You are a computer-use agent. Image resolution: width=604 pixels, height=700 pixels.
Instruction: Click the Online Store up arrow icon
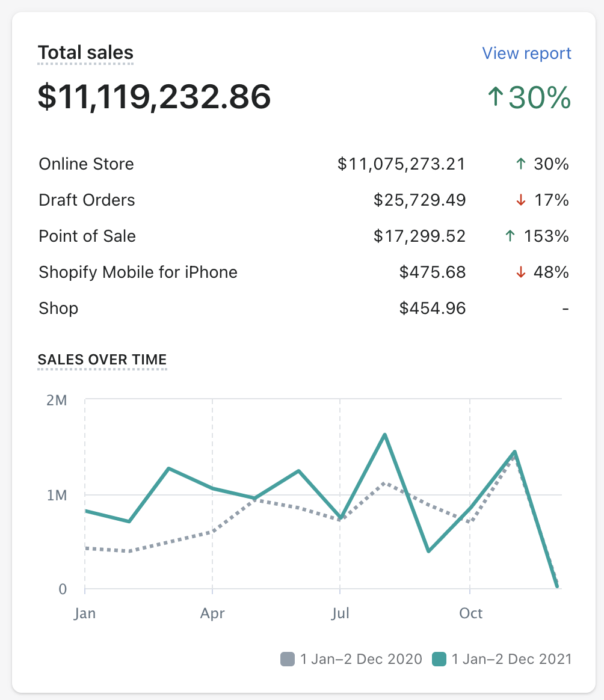tap(521, 164)
